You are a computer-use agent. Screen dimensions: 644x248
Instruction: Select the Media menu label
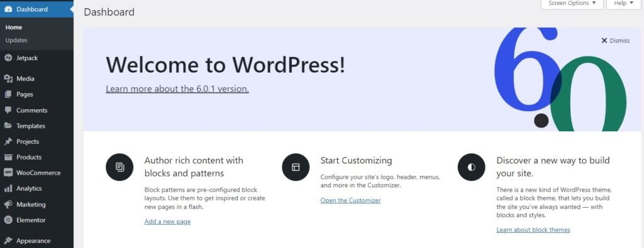(25, 78)
